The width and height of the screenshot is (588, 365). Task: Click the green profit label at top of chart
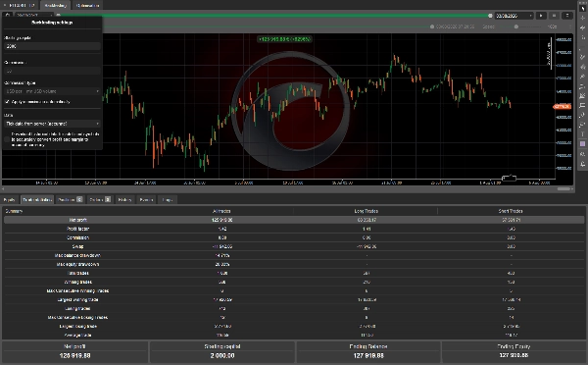tap(285, 39)
